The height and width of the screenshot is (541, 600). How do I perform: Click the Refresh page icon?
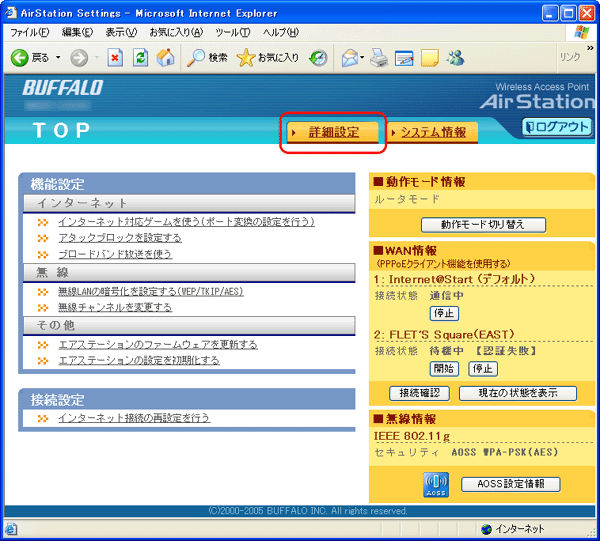coord(140,58)
